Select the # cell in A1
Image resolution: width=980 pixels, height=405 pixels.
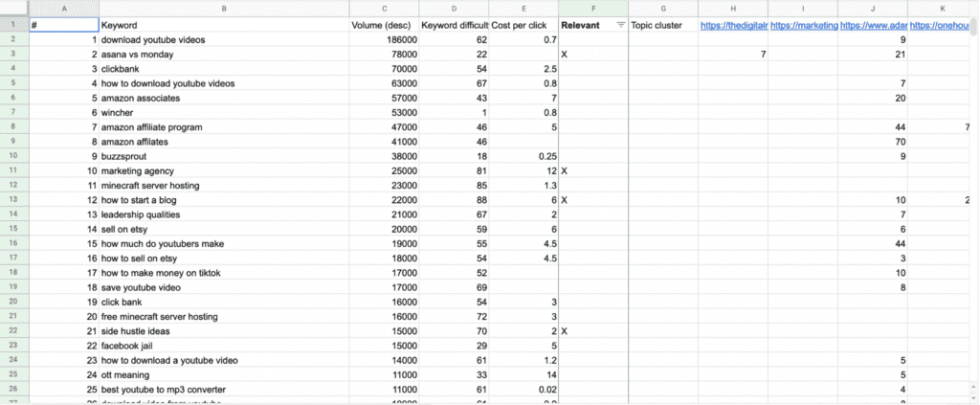[x=64, y=25]
